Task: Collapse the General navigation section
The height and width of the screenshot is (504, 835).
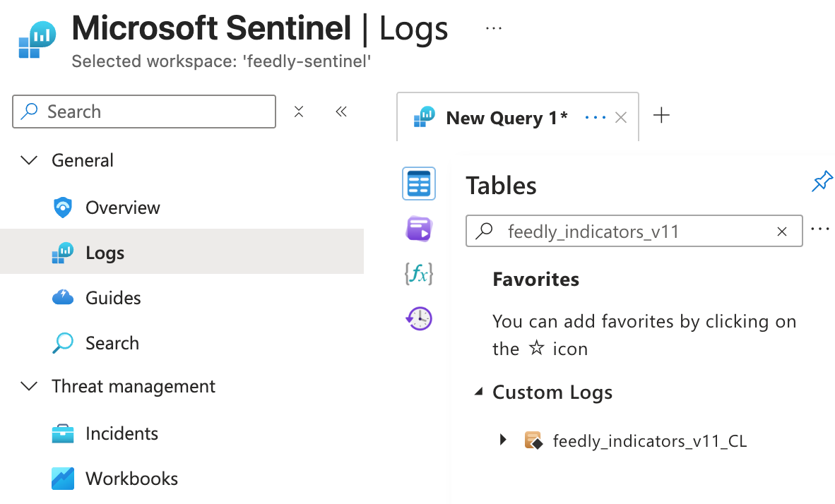Action: [29, 161]
